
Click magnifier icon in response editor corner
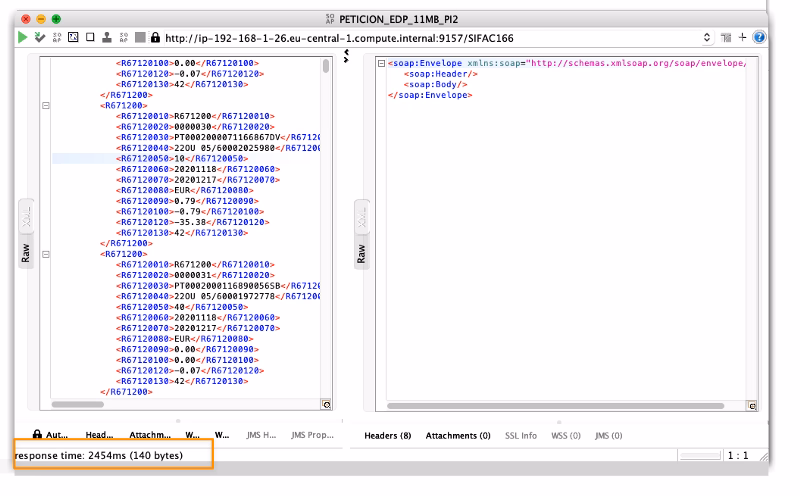point(752,406)
